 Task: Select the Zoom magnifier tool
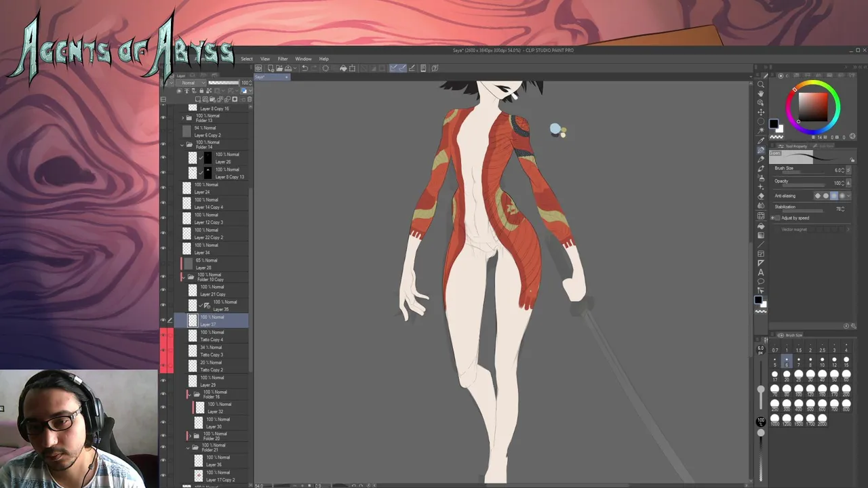point(761,84)
